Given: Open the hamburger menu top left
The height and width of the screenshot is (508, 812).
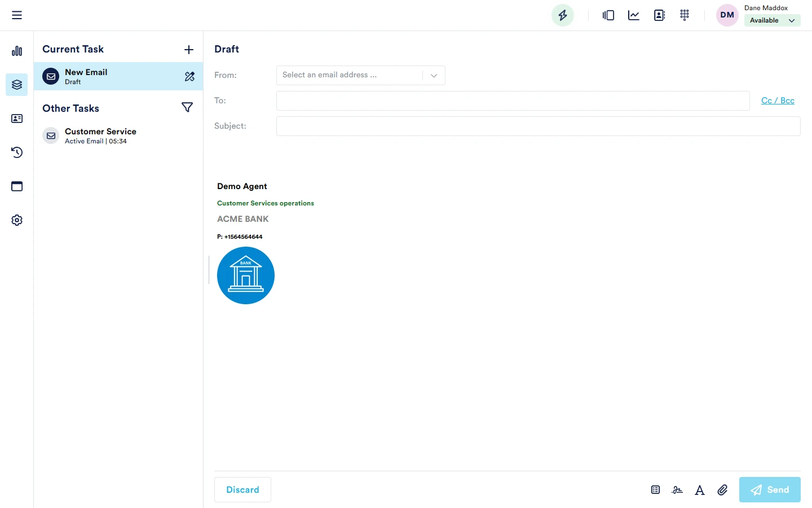Looking at the screenshot, I should [17, 15].
